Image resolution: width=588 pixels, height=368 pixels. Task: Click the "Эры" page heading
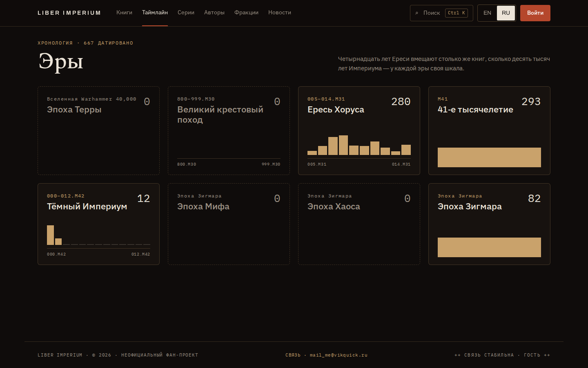click(x=61, y=62)
